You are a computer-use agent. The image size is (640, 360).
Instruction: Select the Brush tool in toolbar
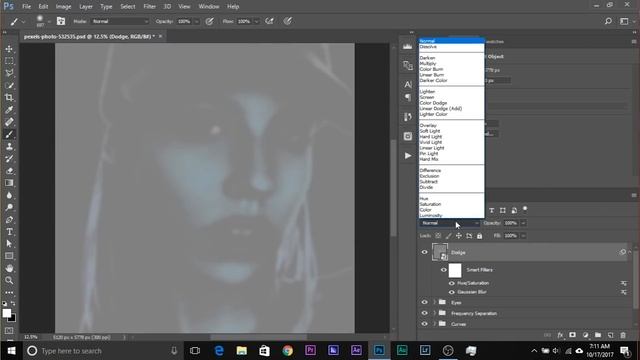[x=9, y=134]
